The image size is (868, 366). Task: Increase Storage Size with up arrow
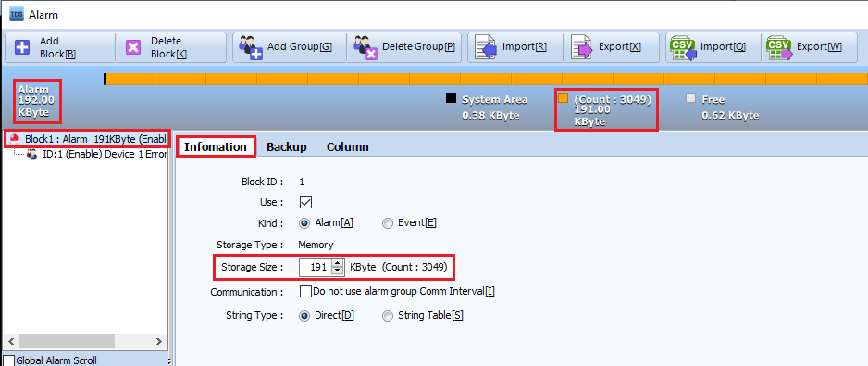coord(338,263)
